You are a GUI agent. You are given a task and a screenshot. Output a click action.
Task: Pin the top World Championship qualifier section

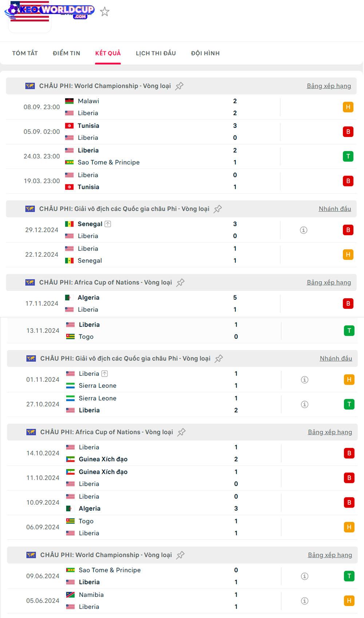(179, 86)
